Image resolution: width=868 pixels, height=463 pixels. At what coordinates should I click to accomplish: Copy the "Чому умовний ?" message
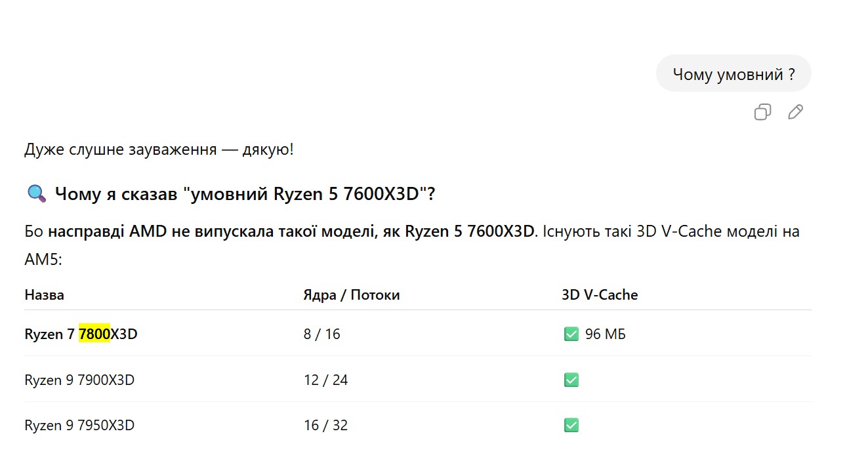coord(762,112)
